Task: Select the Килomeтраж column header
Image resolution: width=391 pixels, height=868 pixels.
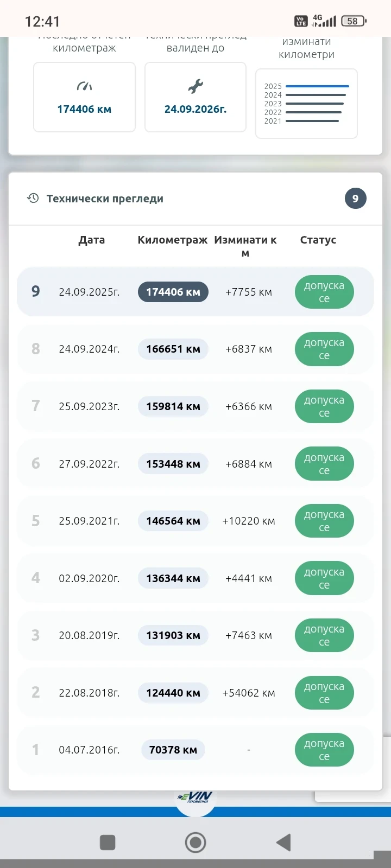Action: tap(172, 240)
